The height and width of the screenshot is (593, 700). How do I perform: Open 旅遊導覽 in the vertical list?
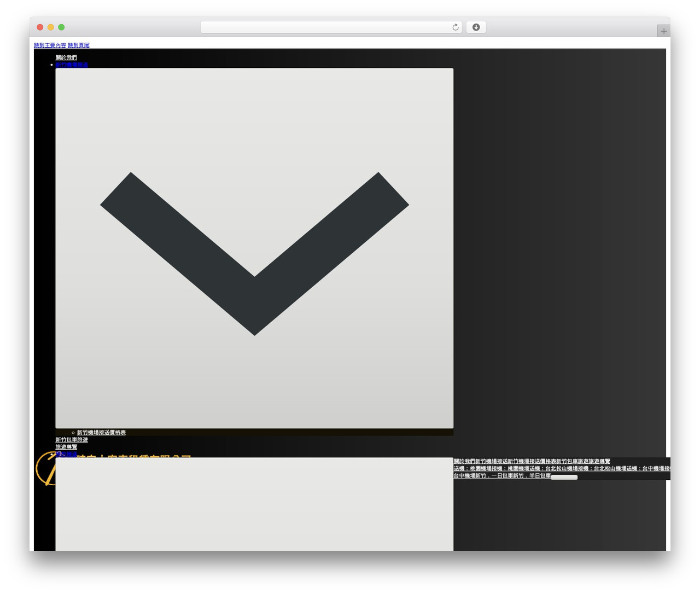[x=66, y=447]
